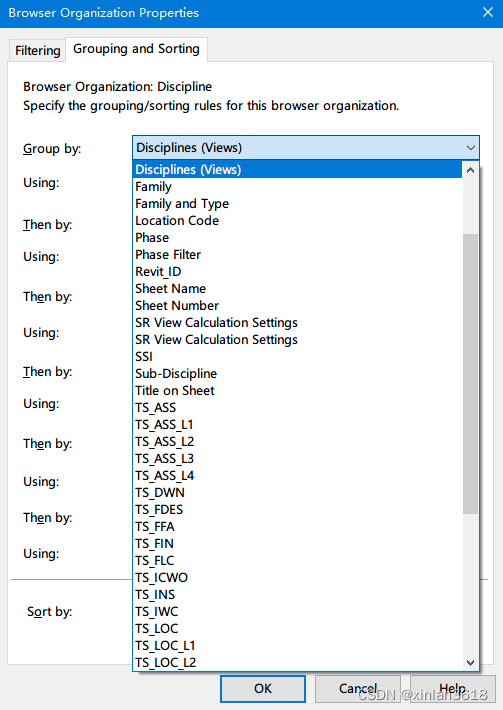
Task: Select SSI list item
Action: [x=297, y=357]
